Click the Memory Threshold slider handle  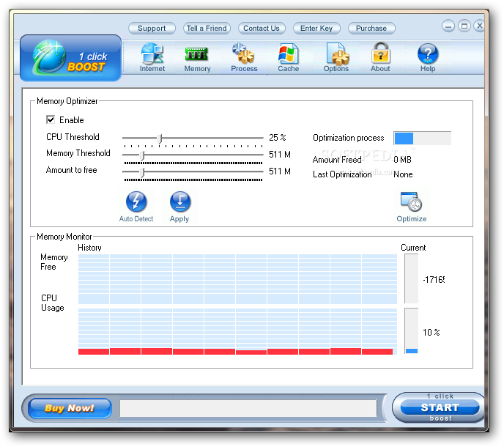[142, 155]
